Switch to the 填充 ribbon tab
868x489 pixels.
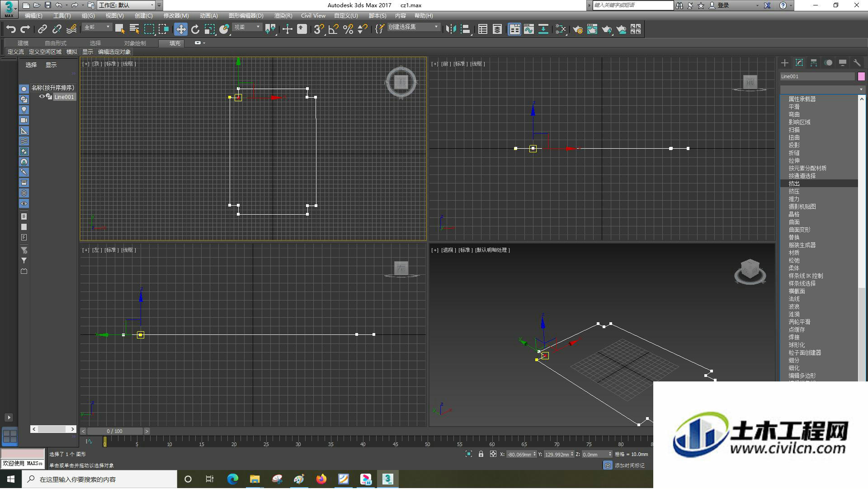point(175,43)
